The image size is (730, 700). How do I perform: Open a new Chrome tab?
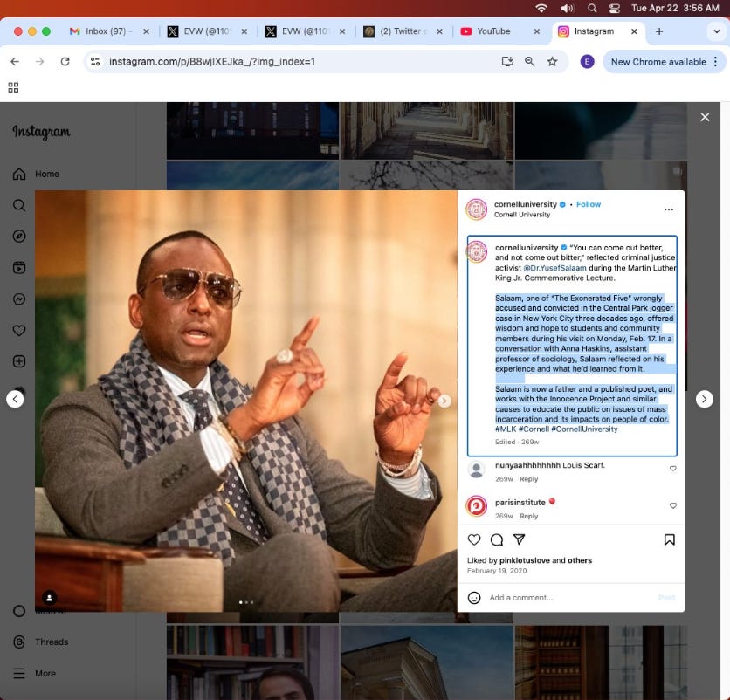659,31
